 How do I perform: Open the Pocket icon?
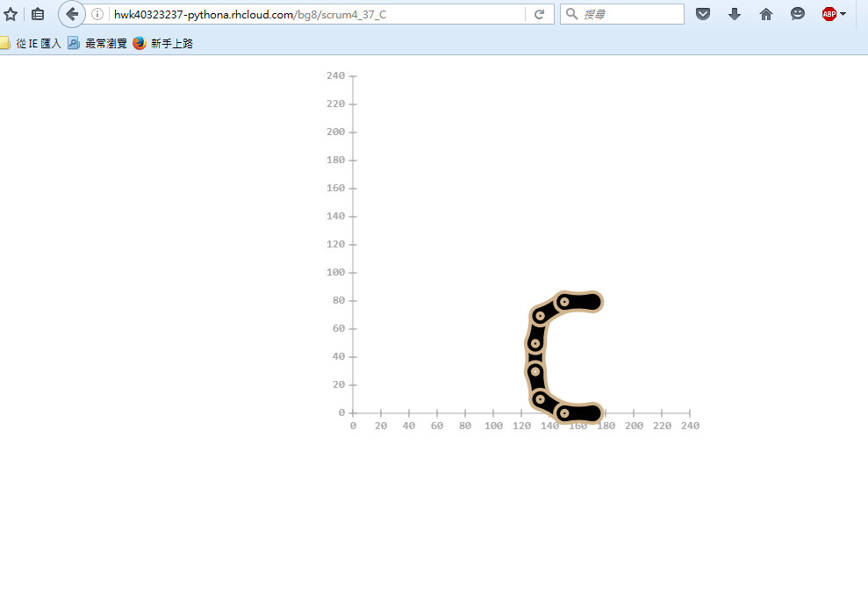(x=703, y=14)
